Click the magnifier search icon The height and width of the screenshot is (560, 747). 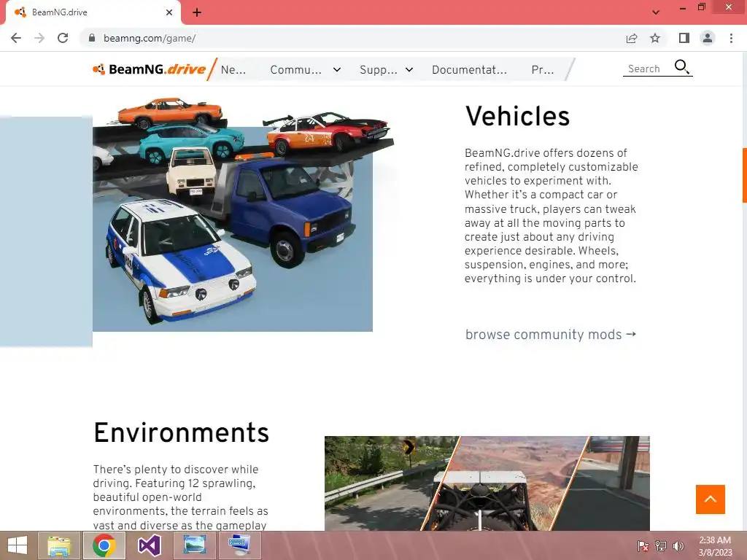coord(682,66)
